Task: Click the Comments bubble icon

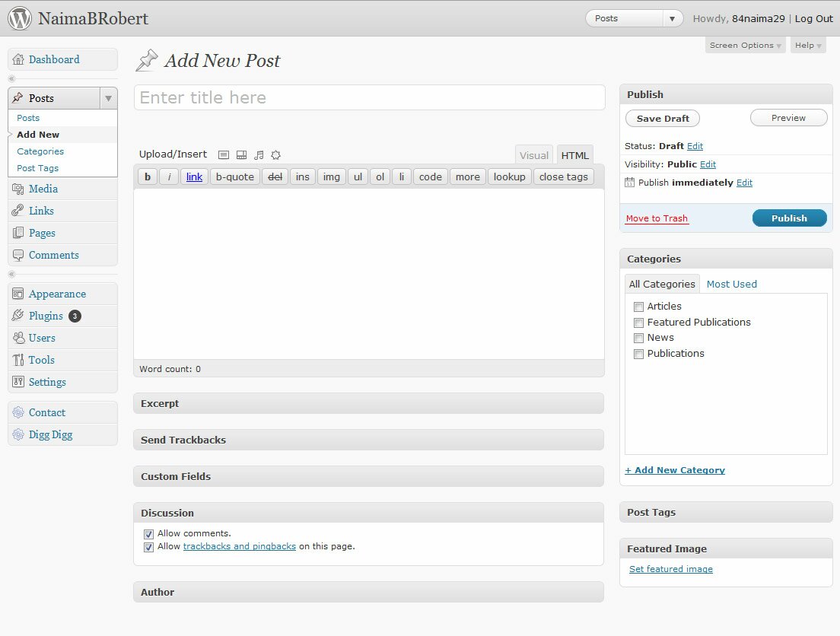Action: 18,255
